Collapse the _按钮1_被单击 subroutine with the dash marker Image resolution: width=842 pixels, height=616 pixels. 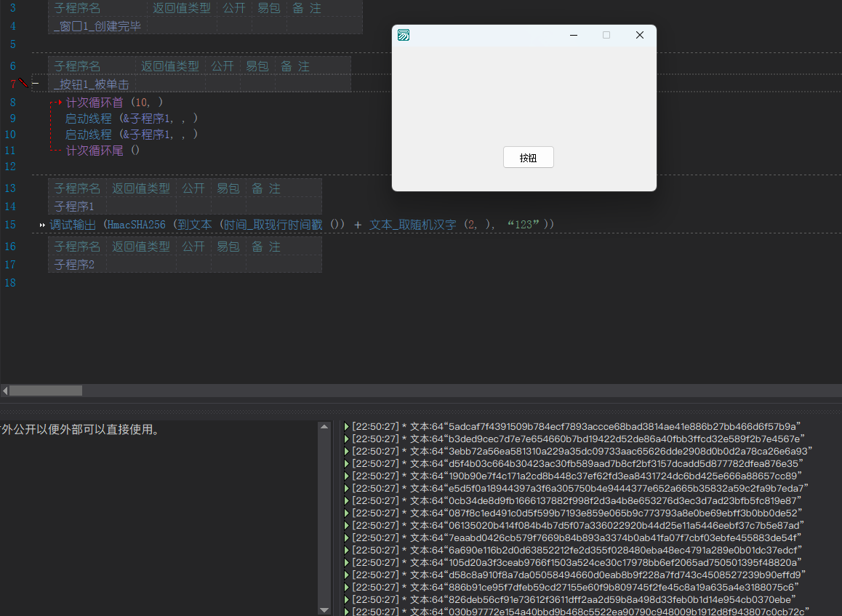click(x=35, y=84)
